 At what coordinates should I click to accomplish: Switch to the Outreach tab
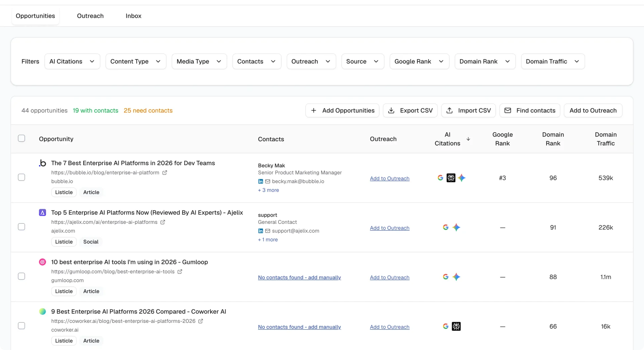coord(90,16)
